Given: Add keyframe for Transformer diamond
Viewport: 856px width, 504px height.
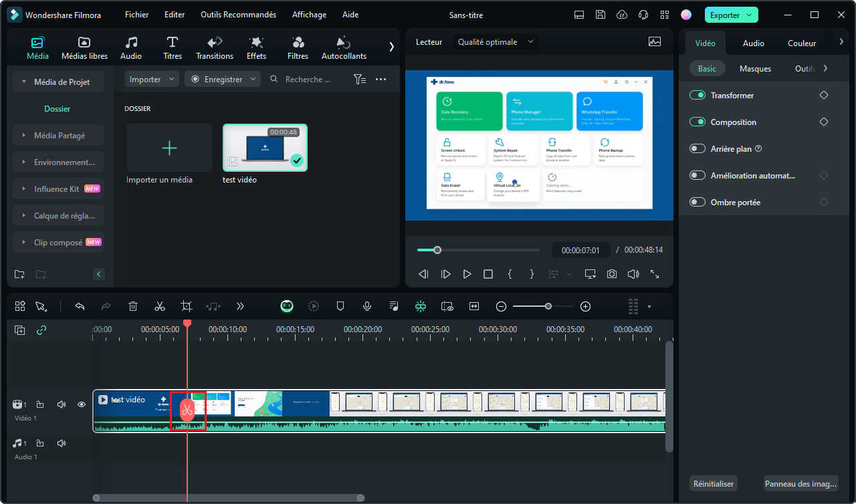Looking at the screenshot, I should click(x=824, y=95).
